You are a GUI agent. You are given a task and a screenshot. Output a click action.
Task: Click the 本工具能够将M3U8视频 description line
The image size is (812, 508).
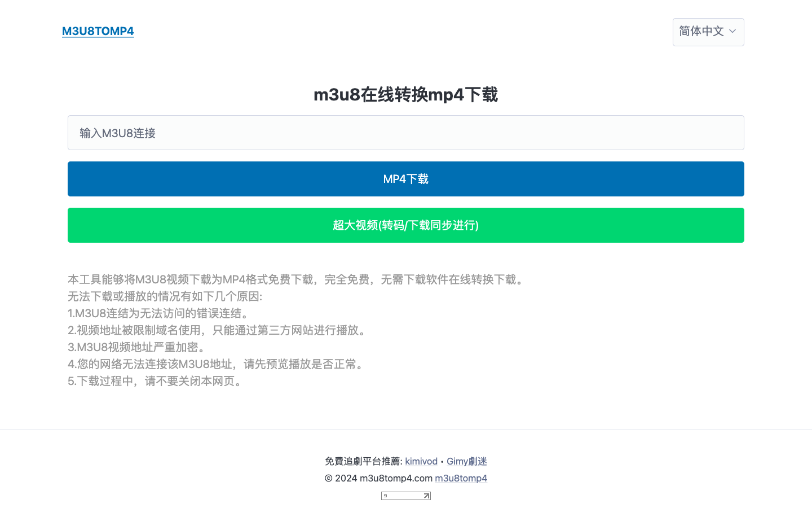click(297, 279)
